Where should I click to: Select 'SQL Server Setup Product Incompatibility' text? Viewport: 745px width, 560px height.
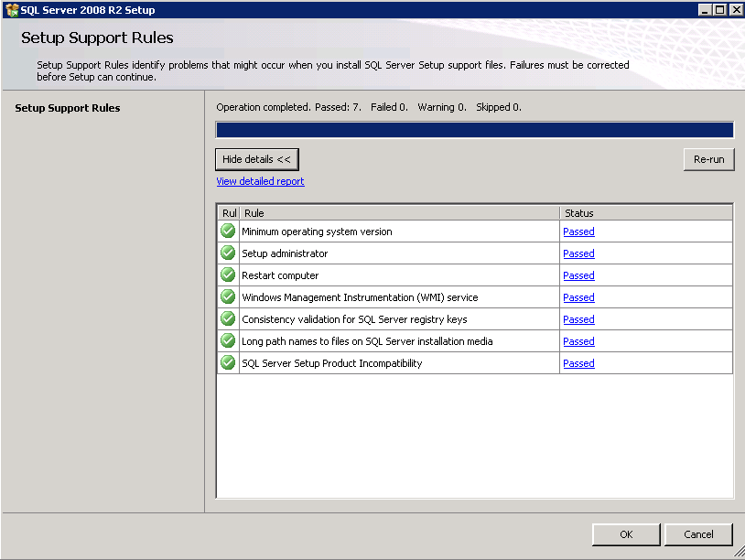click(x=331, y=363)
